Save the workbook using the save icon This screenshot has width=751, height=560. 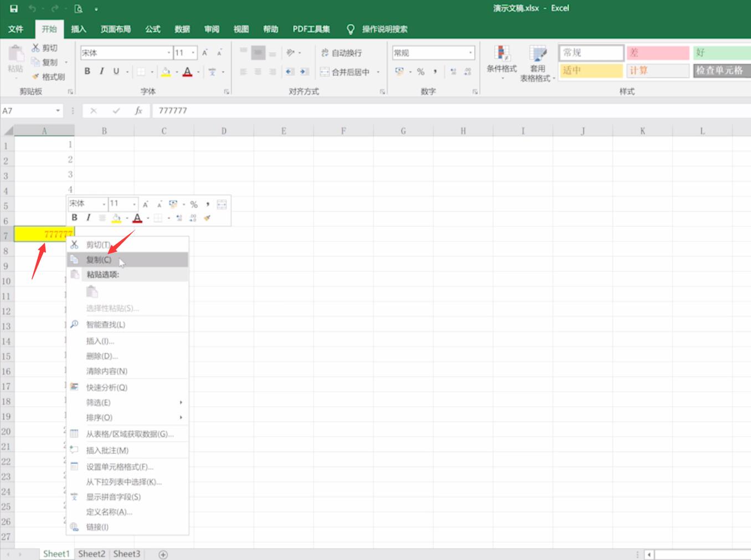coord(14,8)
